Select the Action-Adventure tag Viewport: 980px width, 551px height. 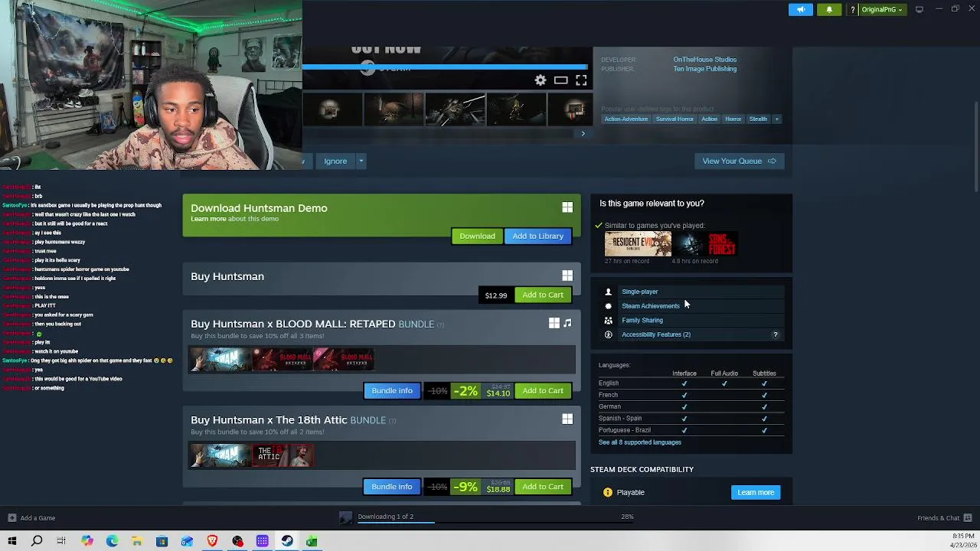tap(626, 119)
